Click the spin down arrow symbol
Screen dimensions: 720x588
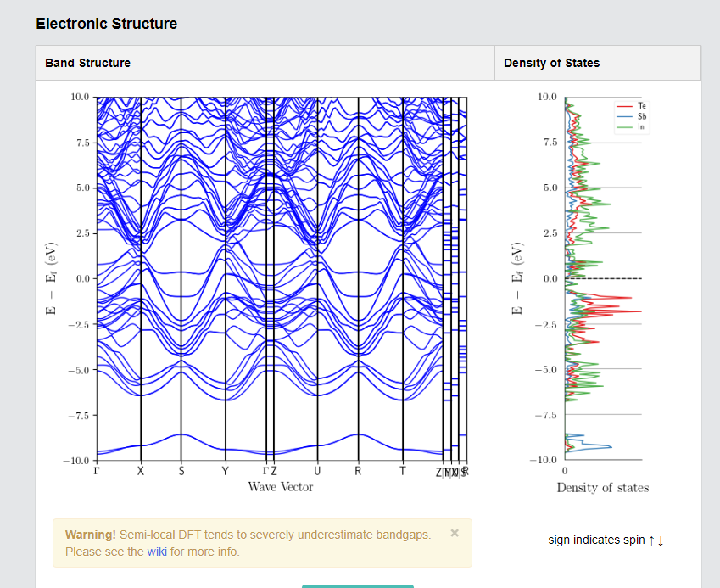click(661, 540)
